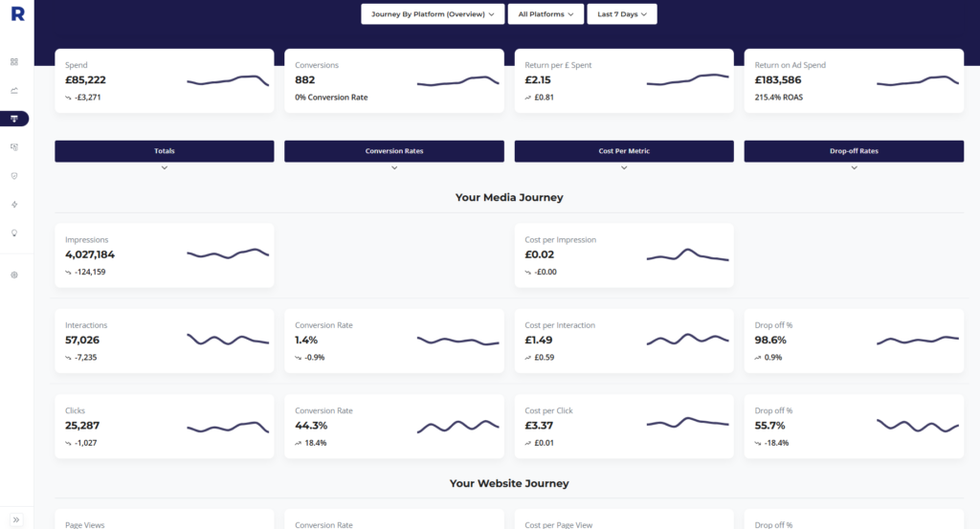This screenshot has height=529, width=980.
Task: Click the Cost per Page View label
Action: click(559, 525)
